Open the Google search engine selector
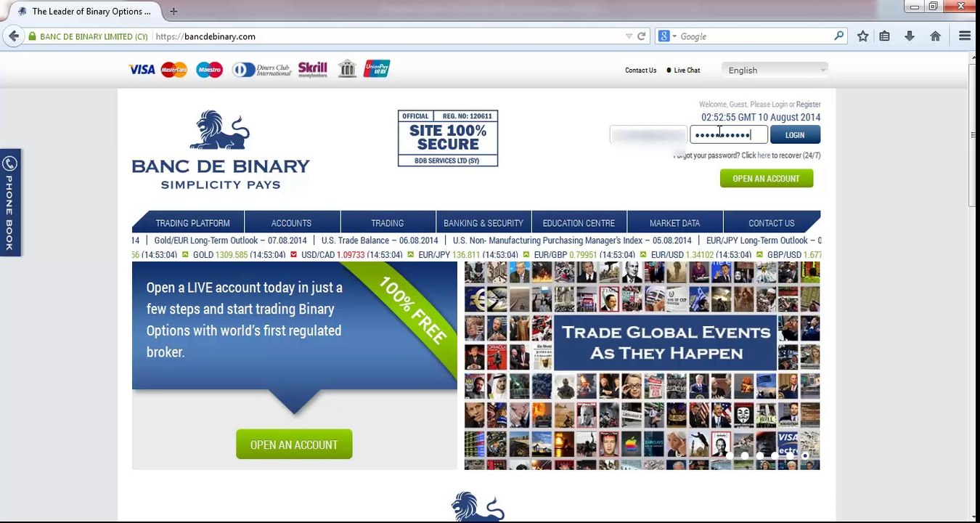The image size is (980, 523). tap(666, 36)
